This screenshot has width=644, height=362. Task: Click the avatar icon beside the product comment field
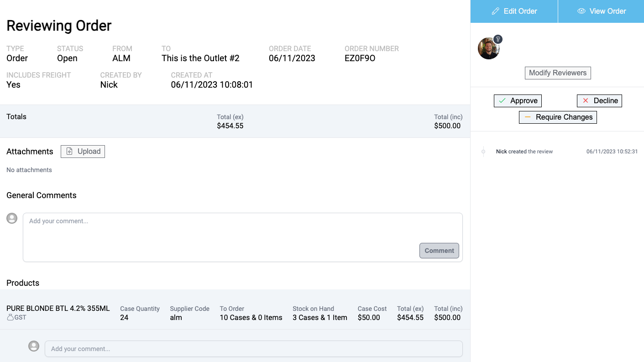34,346
